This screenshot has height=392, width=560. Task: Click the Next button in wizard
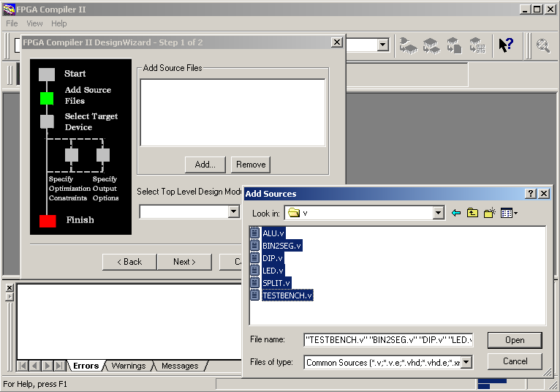(x=184, y=262)
